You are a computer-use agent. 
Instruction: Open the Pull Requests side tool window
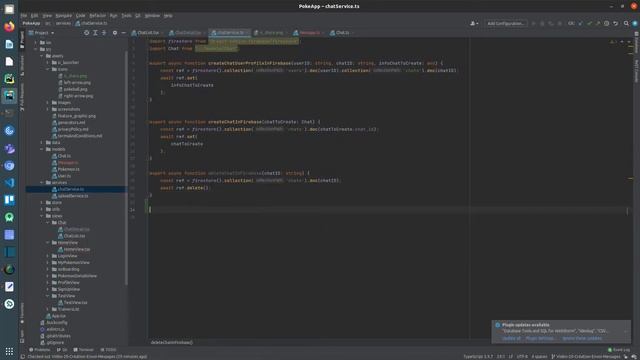pos(22,97)
